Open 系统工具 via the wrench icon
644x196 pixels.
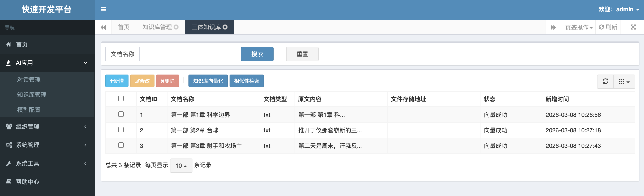click(x=9, y=164)
